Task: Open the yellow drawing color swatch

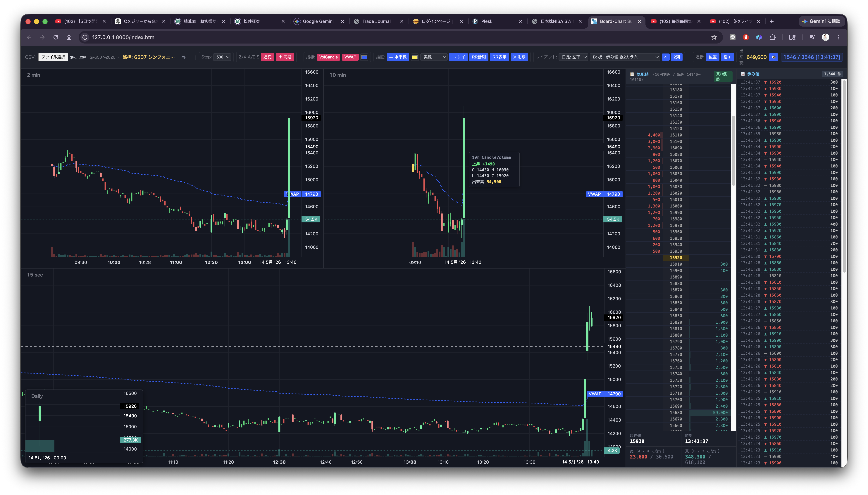Action: pos(415,57)
